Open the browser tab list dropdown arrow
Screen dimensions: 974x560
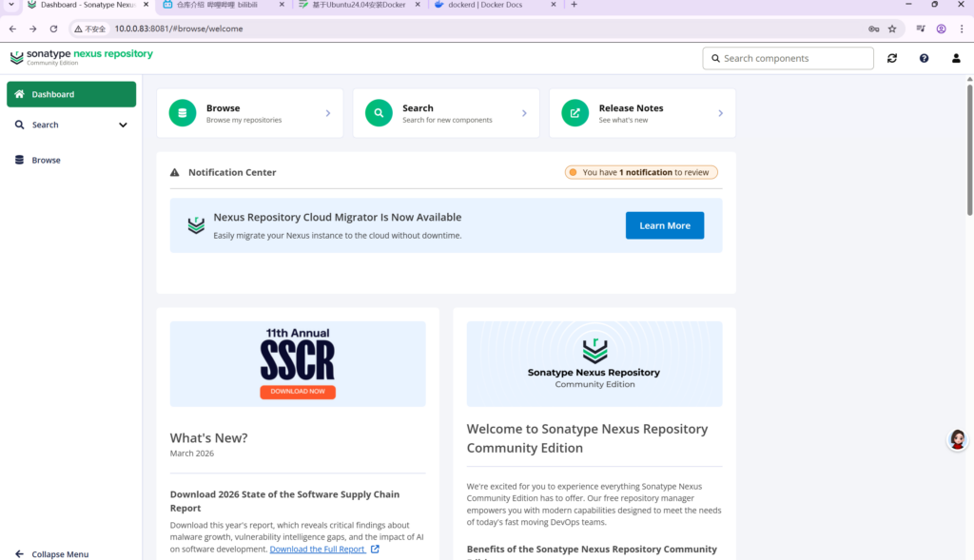[10, 5]
